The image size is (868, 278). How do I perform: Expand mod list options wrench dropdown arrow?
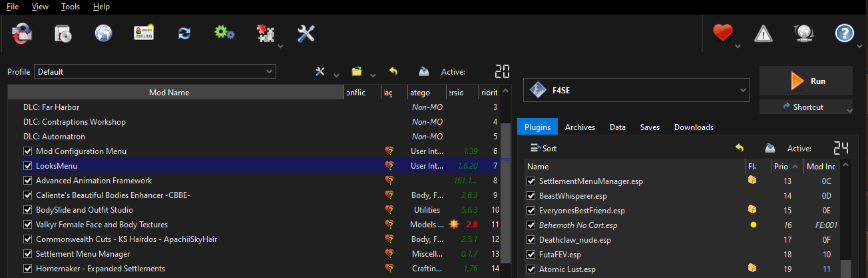point(336,74)
